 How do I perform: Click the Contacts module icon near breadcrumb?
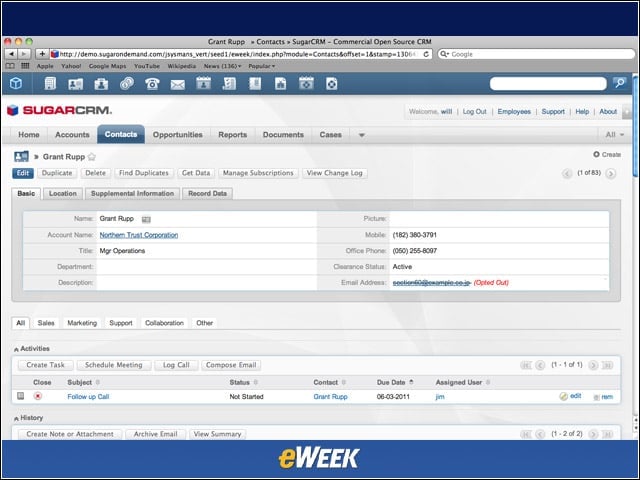[x=21, y=156]
